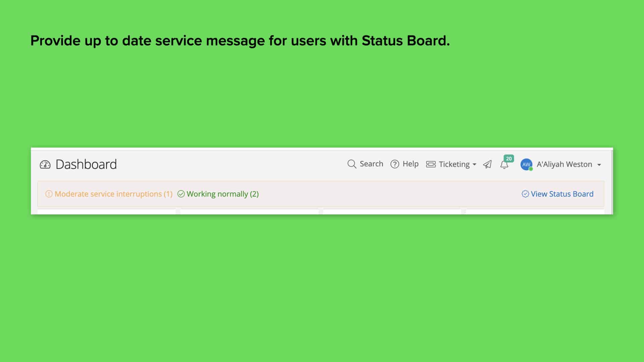Image resolution: width=644 pixels, height=362 pixels.
Task: Click the status badge icon before View Status Board
Action: pyautogui.click(x=525, y=194)
